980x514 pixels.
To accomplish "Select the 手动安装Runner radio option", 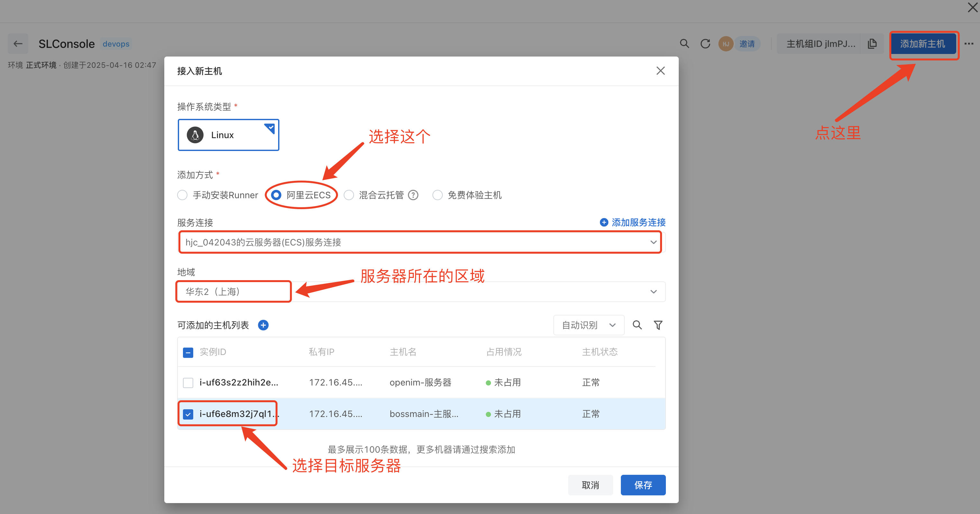I will click(182, 195).
